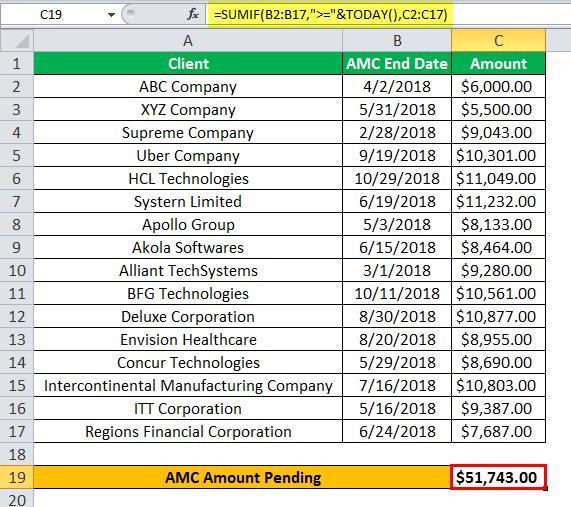The image size is (571, 507).
Task: Click the SUMIF formula in the formula bar
Action: [x=330, y=15]
